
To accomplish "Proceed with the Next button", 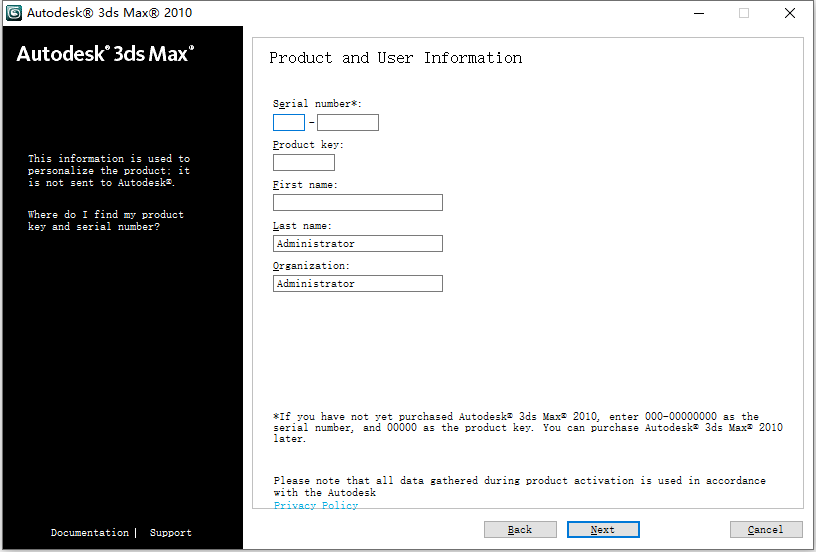I will coord(603,530).
